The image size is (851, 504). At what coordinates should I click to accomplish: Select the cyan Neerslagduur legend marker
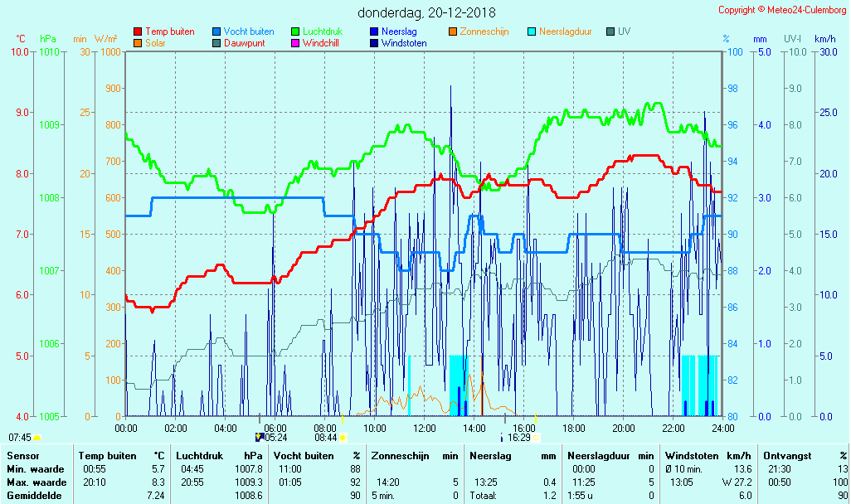532,31
